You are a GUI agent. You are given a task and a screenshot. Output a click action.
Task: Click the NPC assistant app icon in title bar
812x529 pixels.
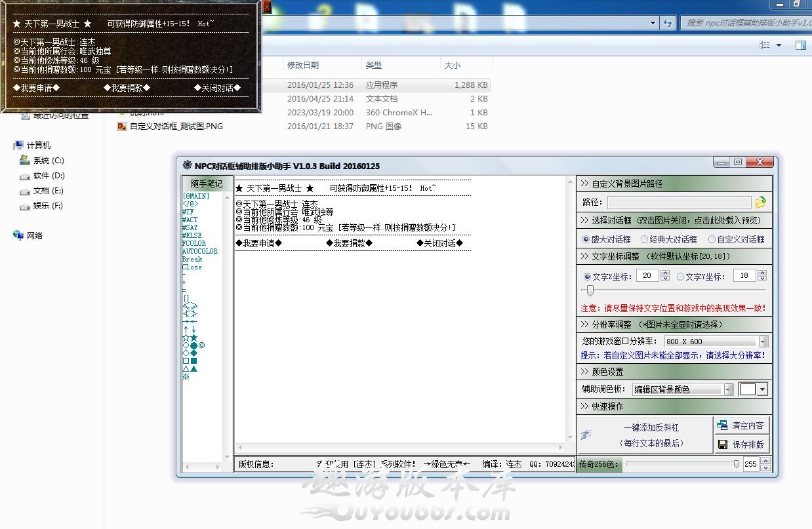(x=187, y=165)
